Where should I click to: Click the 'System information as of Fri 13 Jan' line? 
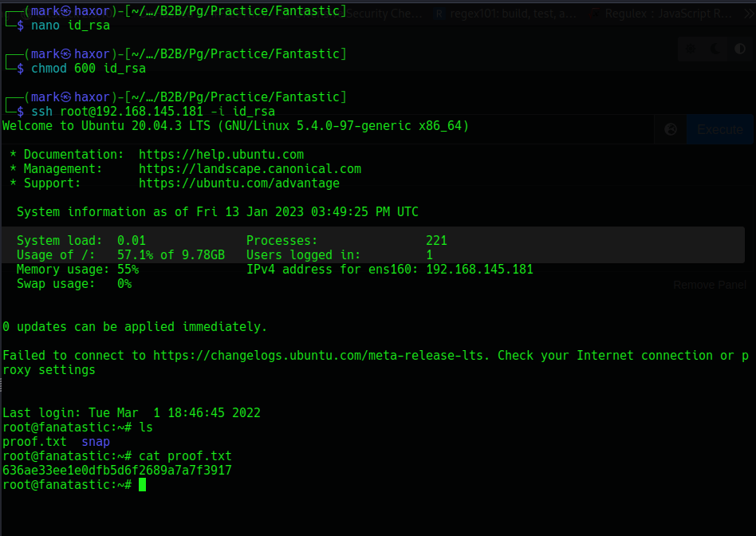(x=218, y=212)
